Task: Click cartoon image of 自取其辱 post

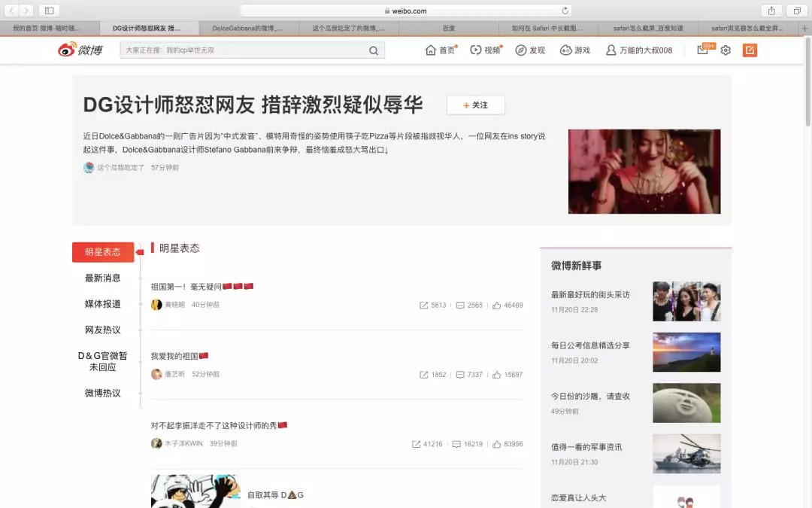Action: tap(195, 491)
